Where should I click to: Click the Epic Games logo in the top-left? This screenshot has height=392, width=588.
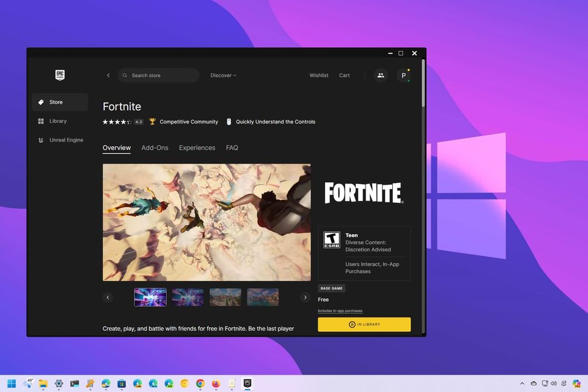pyautogui.click(x=59, y=75)
